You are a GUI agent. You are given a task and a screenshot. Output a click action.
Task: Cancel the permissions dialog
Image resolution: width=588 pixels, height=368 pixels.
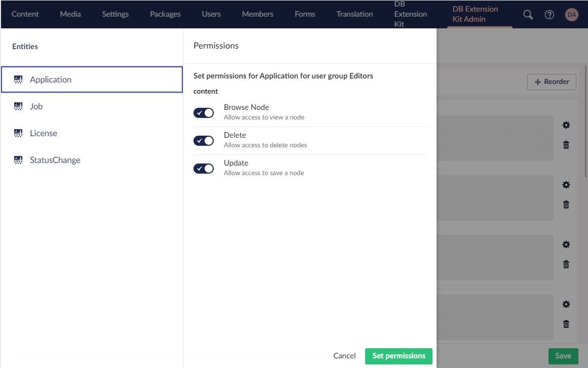click(344, 356)
